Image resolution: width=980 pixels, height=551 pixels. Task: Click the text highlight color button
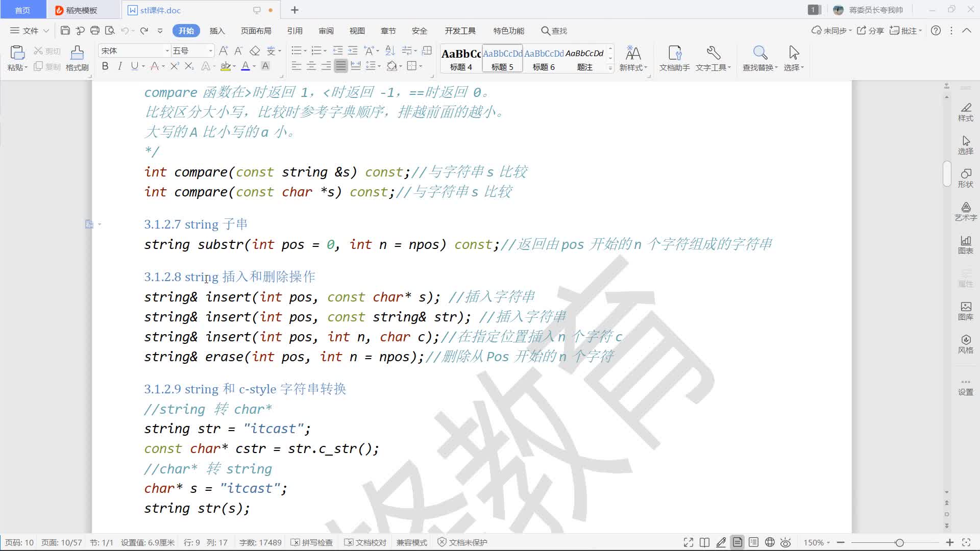coord(226,66)
